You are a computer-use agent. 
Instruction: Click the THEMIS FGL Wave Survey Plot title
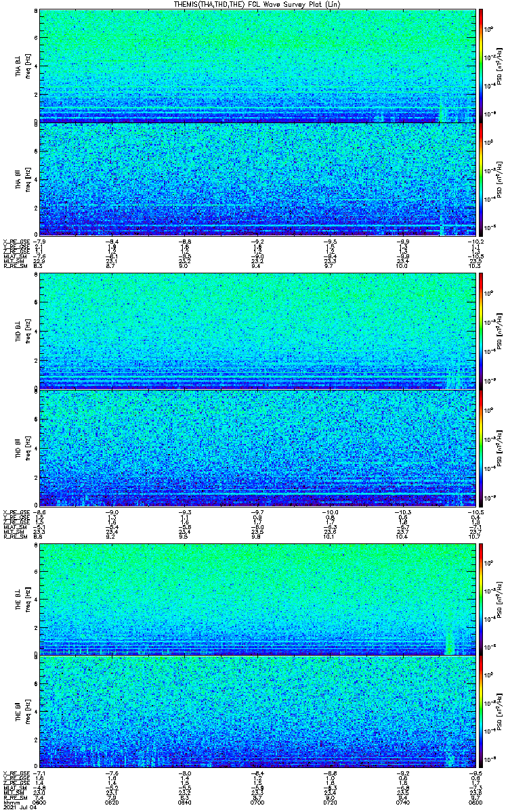click(x=257, y=4)
